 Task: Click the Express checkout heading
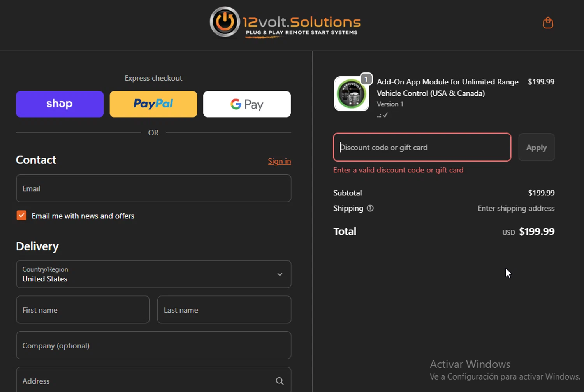[x=153, y=78]
